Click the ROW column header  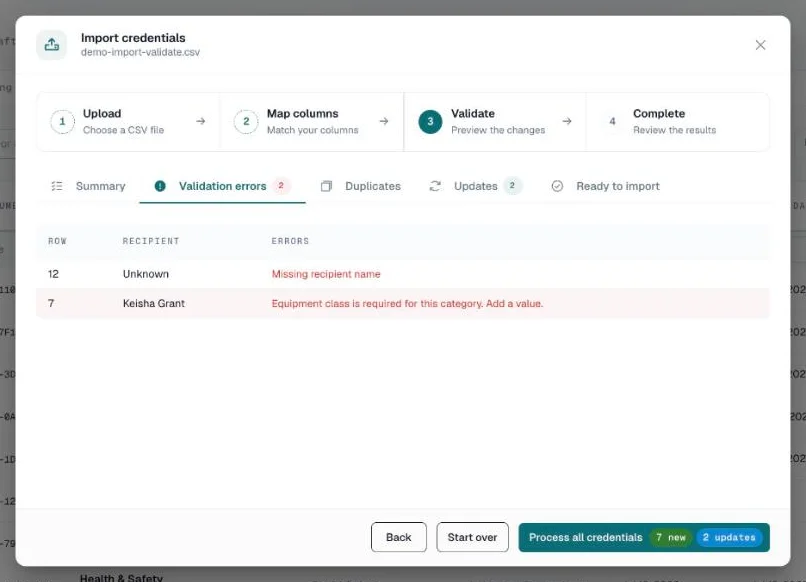pyautogui.click(x=57, y=241)
